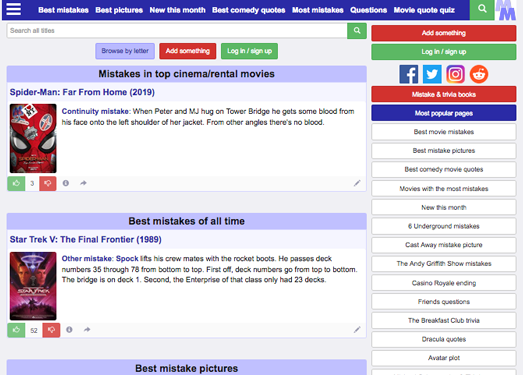The image size is (523, 375).
Task: Click the Browse by letter button
Action: click(125, 51)
